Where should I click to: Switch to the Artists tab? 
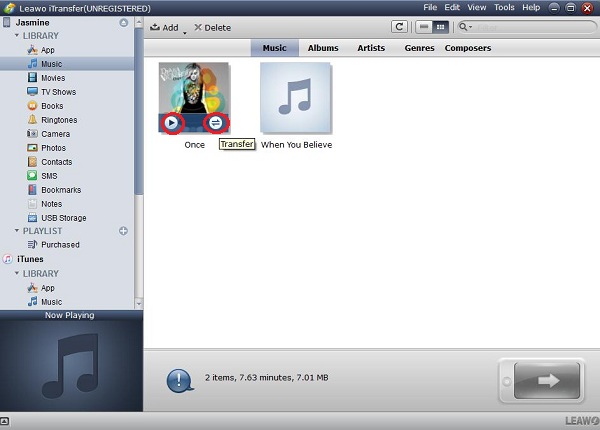371,48
